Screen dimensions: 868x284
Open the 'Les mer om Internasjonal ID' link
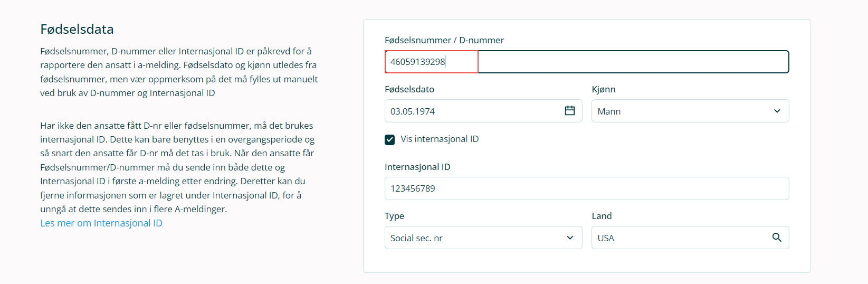pos(101,223)
